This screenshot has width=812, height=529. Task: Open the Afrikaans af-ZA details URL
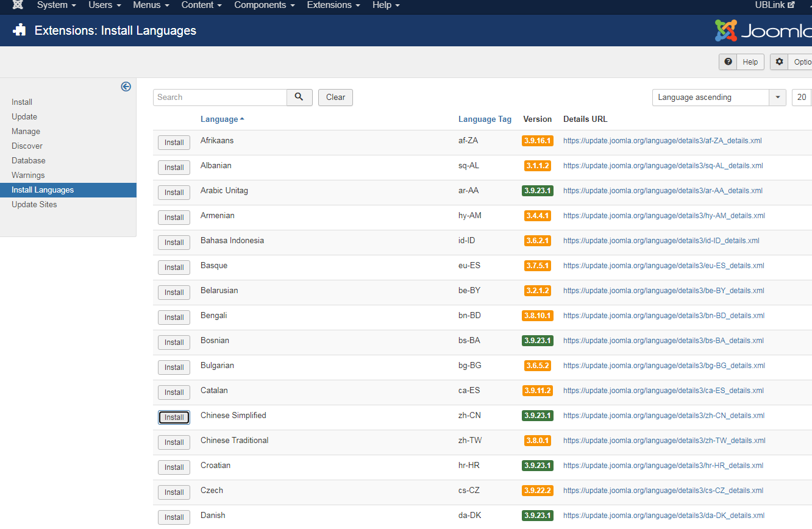pyautogui.click(x=662, y=141)
